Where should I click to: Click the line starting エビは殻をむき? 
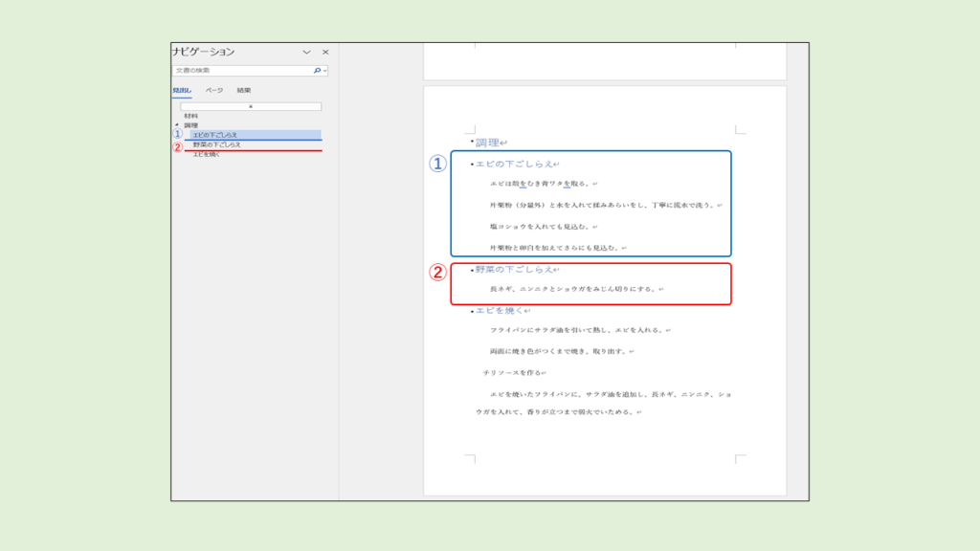tap(540, 184)
